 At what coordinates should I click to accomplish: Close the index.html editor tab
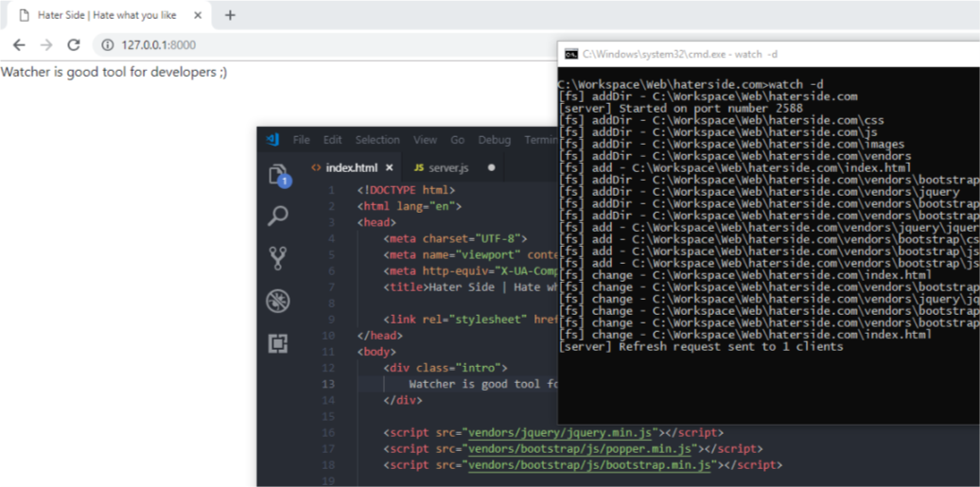coord(390,167)
